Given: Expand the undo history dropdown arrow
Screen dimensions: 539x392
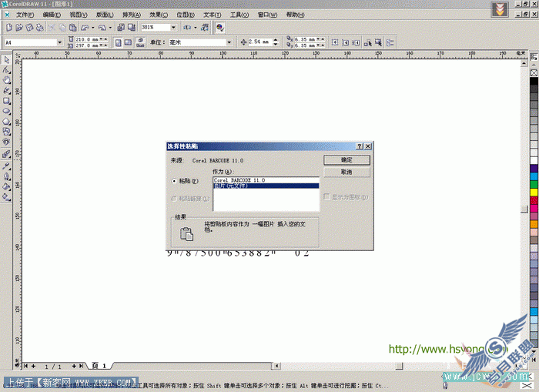Looking at the screenshot, I should [x=93, y=28].
